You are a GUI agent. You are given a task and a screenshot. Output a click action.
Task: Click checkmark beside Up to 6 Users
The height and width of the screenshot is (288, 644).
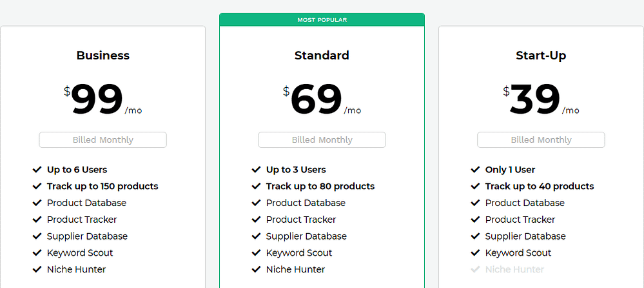click(37, 170)
